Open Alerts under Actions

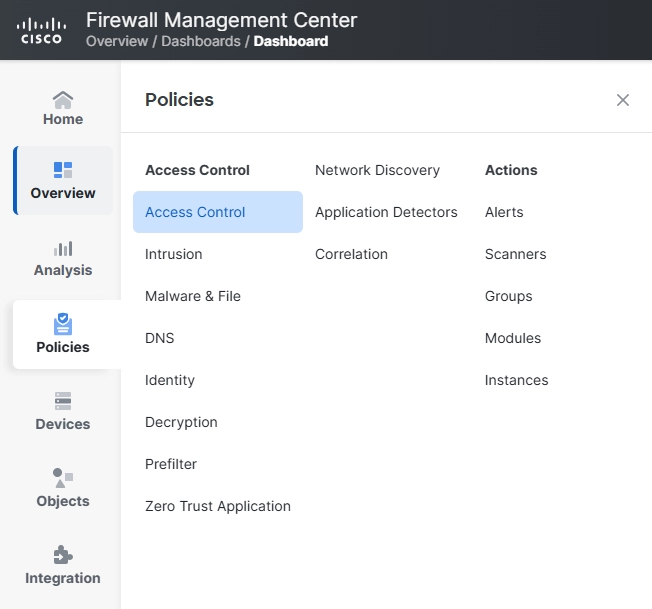coord(504,212)
